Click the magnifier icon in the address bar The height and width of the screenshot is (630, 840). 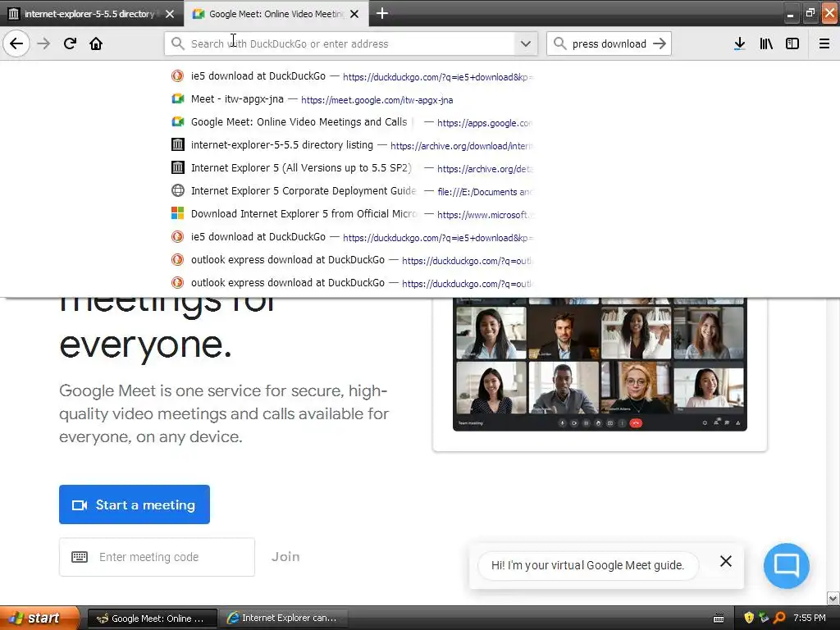click(x=177, y=43)
